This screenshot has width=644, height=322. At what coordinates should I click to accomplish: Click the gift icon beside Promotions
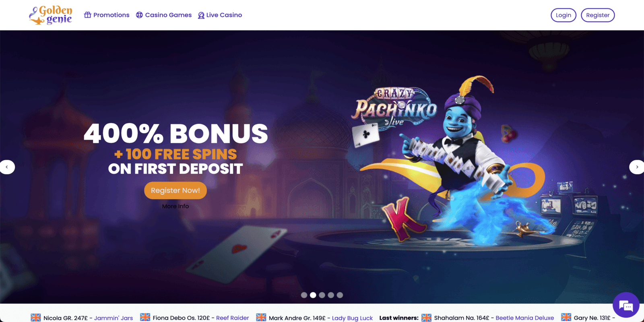[87, 15]
